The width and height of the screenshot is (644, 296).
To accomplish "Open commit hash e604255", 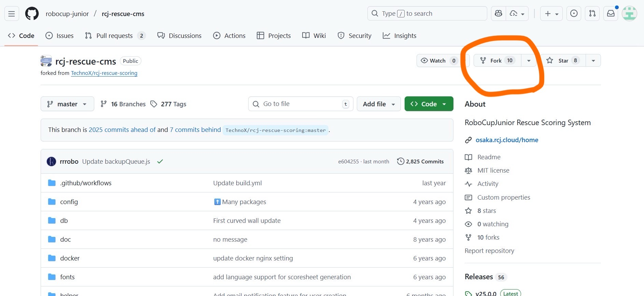I will (x=348, y=162).
